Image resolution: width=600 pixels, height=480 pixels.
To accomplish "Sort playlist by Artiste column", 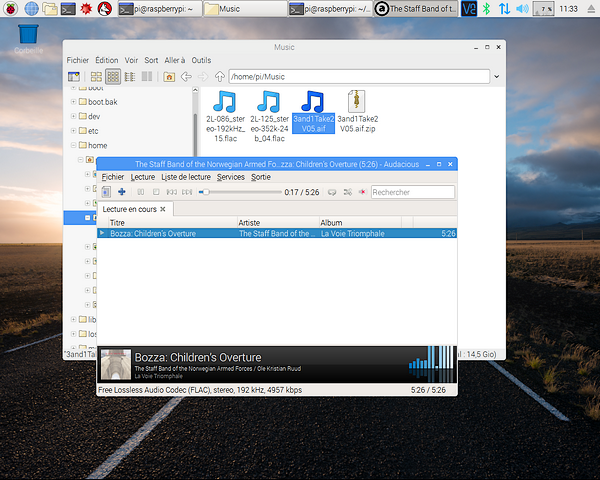I will click(x=278, y=223).
